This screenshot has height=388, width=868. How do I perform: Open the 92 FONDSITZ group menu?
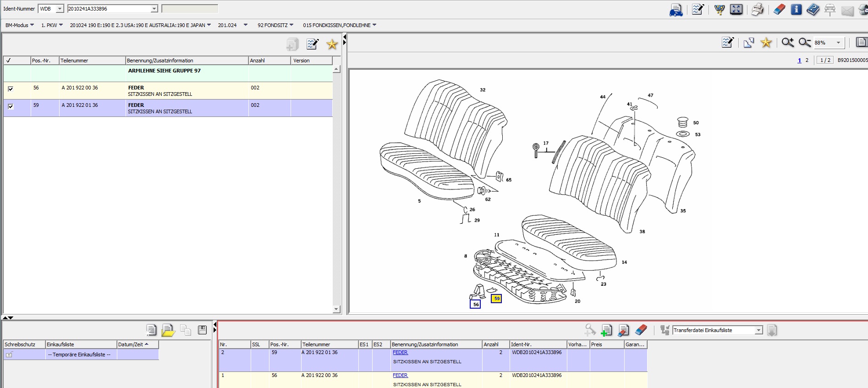click(x=275, y=25)
